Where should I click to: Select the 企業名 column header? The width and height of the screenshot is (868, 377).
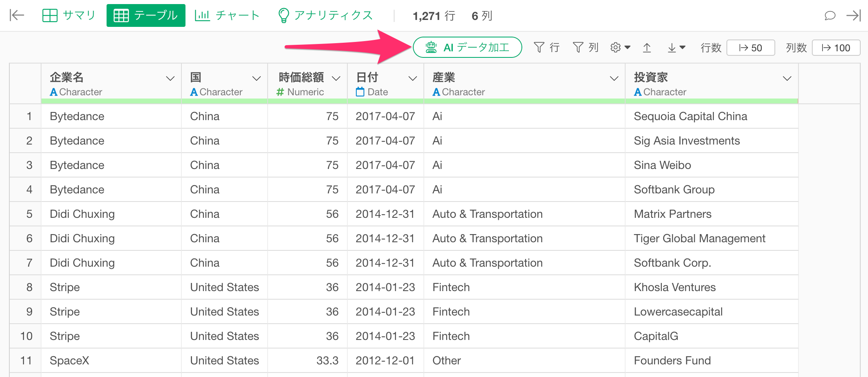[111, 83]
